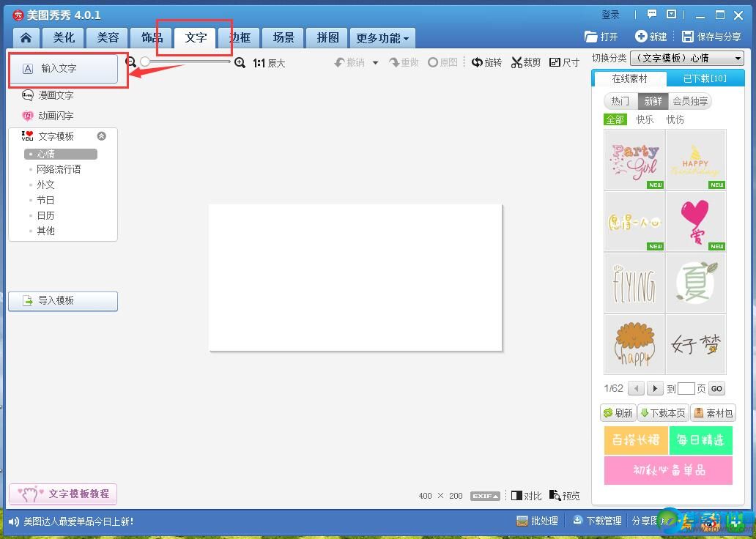Open the 素材包 material pack
The width and height of the screenshot is (756, 539).
(713, 413)
